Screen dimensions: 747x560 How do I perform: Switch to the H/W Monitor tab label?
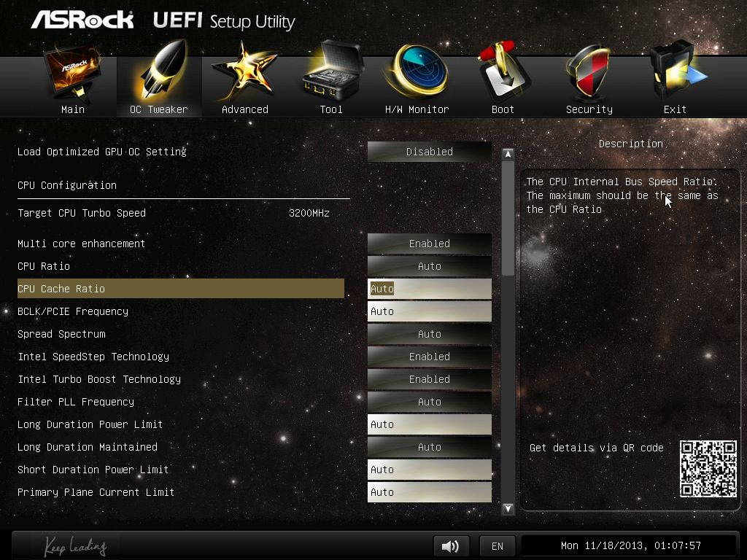click(417, 109)
